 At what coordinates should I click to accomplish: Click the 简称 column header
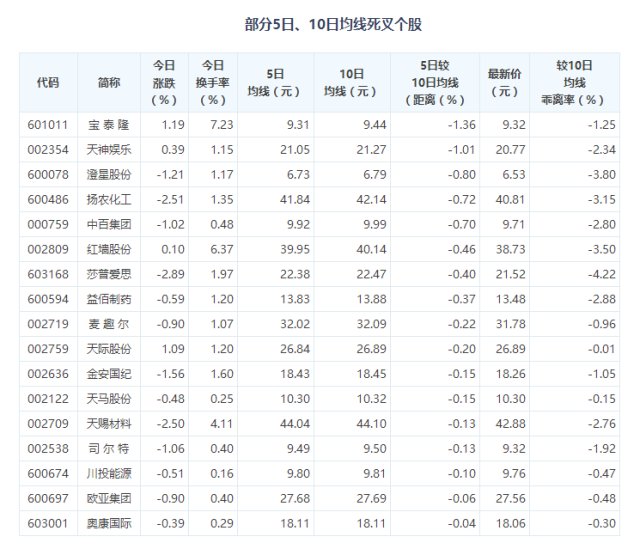click(110, 83)
